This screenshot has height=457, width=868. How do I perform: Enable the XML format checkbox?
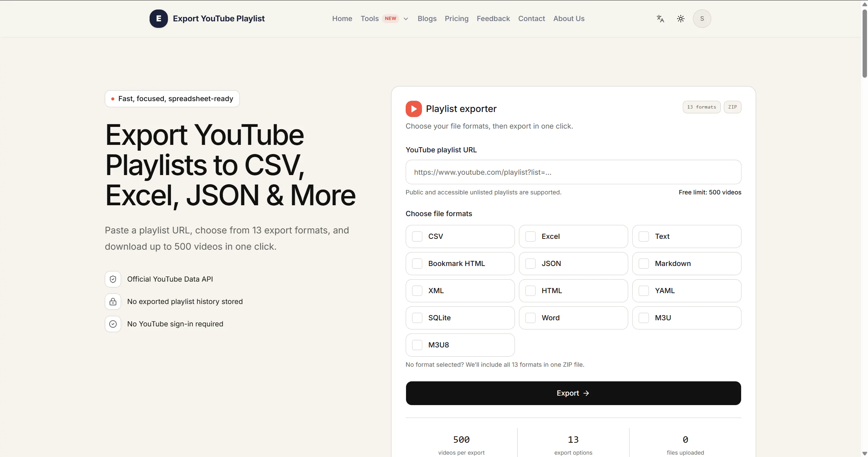417,291
